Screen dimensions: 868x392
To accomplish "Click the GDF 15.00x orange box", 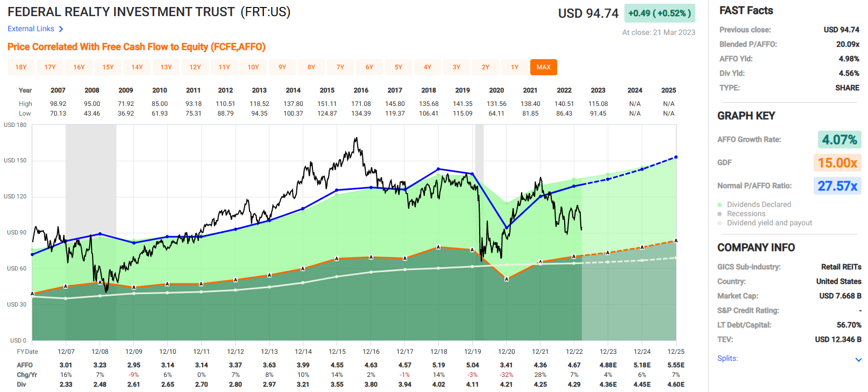I will [837, 163].
